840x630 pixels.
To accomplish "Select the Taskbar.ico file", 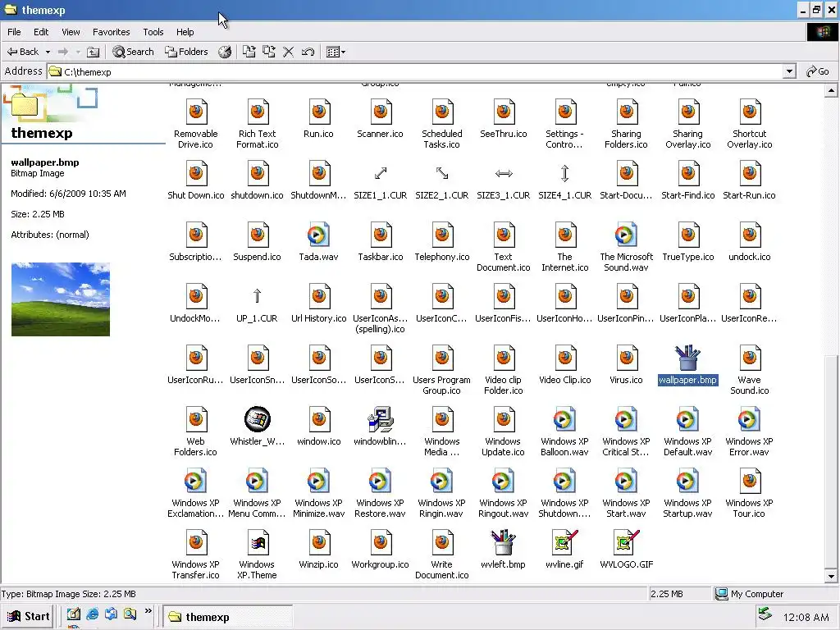I will [381, 242].
